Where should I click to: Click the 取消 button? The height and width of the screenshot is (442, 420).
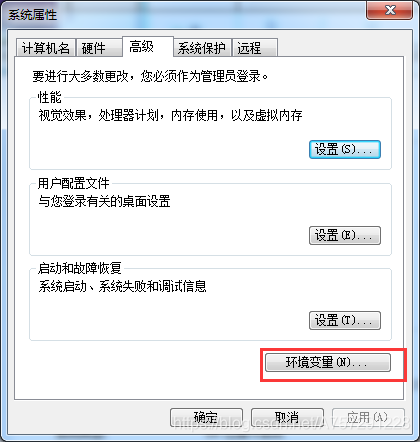(287, 417)
